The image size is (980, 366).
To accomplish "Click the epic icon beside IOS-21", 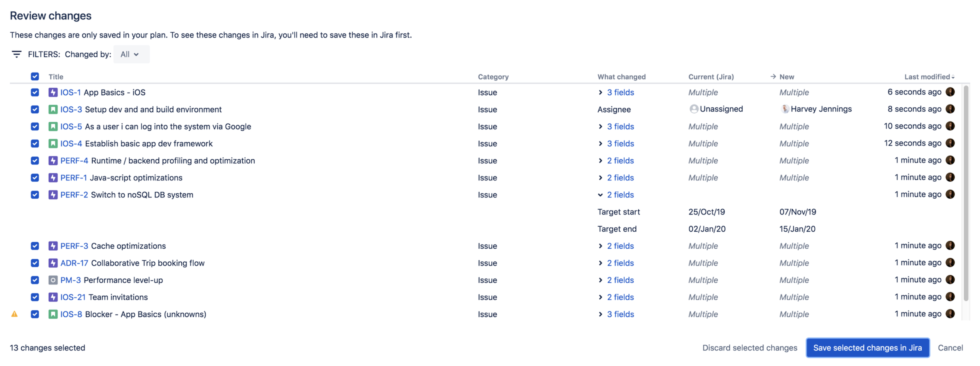I will click(x=53, y=298).
